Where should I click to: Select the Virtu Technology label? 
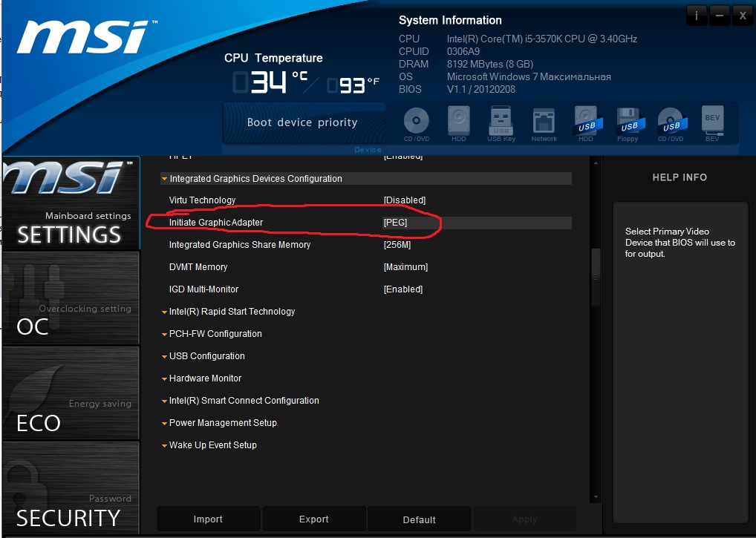(203, 200)
